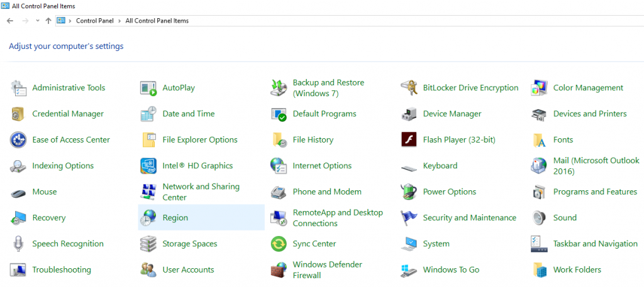Click the Credential Manager safe icon
This screenshot has height=287, width=644.
point(18,114)
